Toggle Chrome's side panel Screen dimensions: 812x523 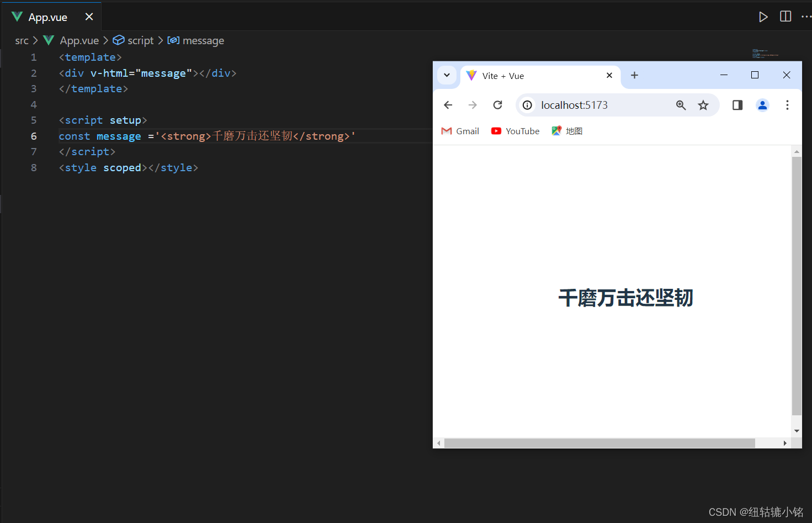(x=737, y=105)
